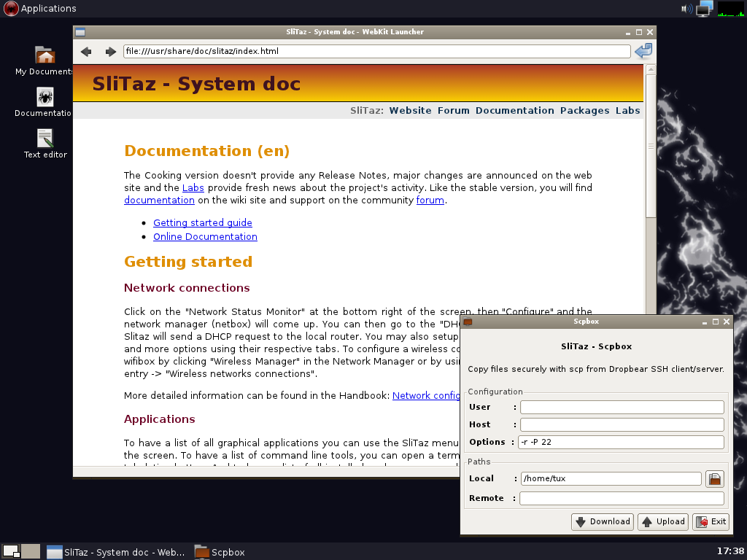
Task: Exit the Scpbox dialog
Action: click(711, 522)
